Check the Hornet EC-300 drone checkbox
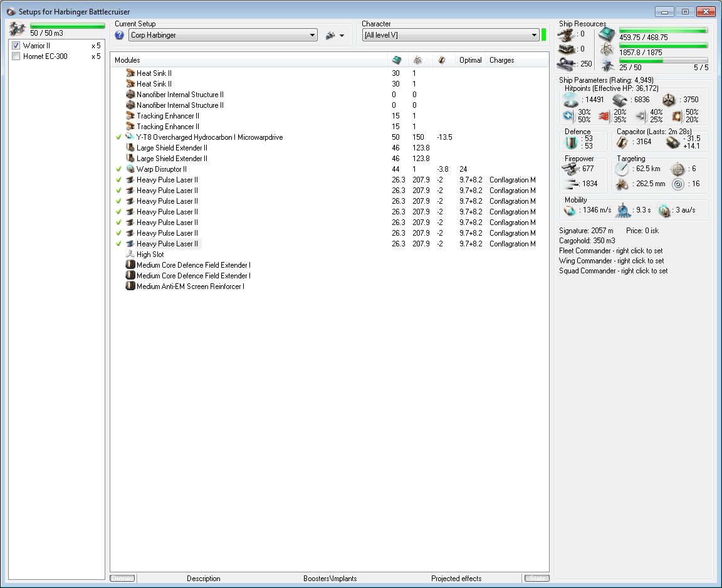This screenshot has width=722, height=588. tap(16, 56)
